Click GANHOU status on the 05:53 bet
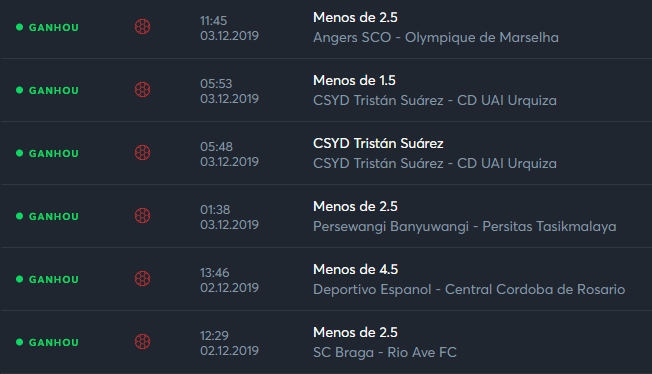 pyautogui.click(x=54, y=90)
